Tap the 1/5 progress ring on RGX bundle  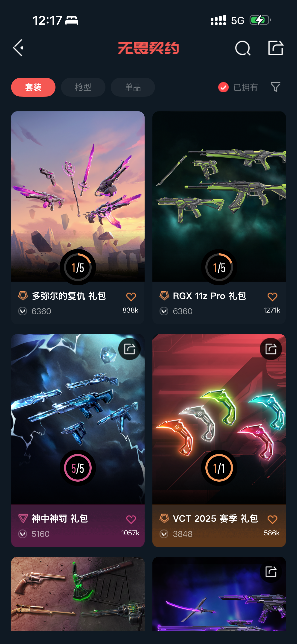point(219,267)
